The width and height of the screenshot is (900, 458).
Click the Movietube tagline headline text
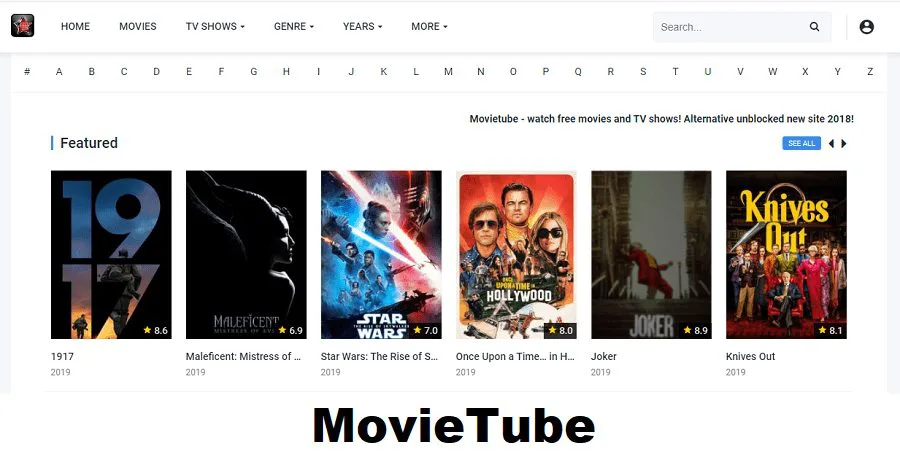coord(662,119)
